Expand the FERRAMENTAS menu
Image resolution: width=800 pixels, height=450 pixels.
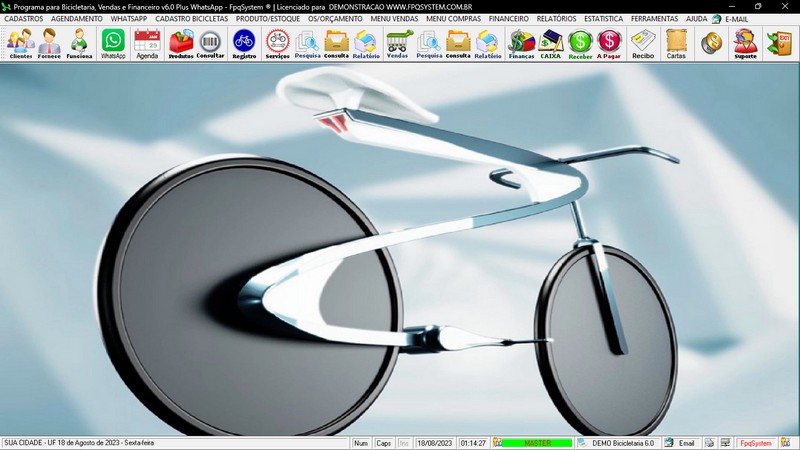pos(654,18)
